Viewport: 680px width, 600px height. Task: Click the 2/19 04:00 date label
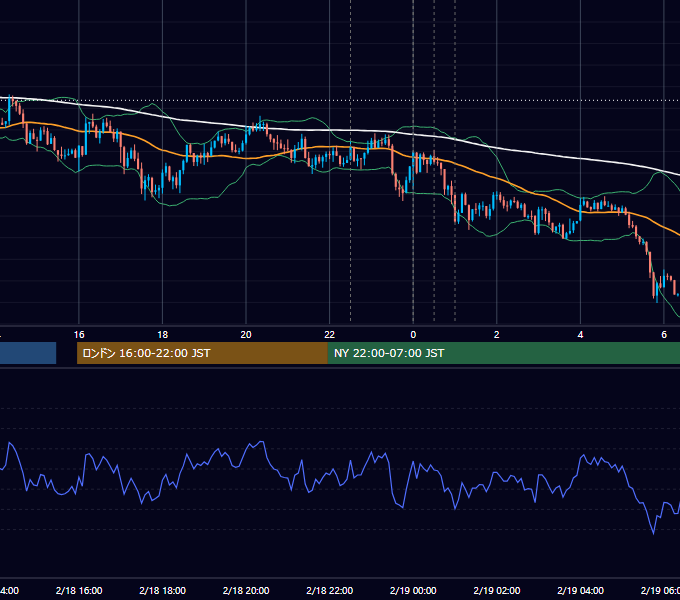[580, 590]
